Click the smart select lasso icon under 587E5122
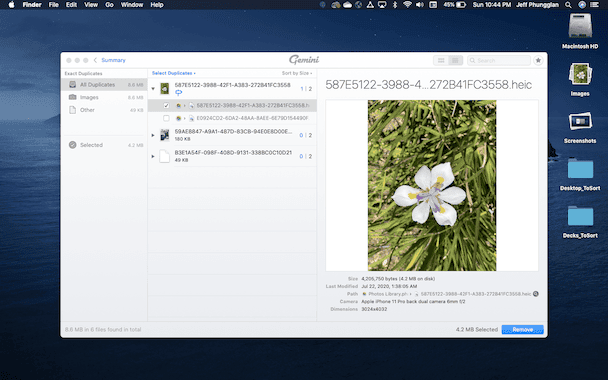Image resolution: width=608 pixels, height=380 pixels. click(178, 93)
